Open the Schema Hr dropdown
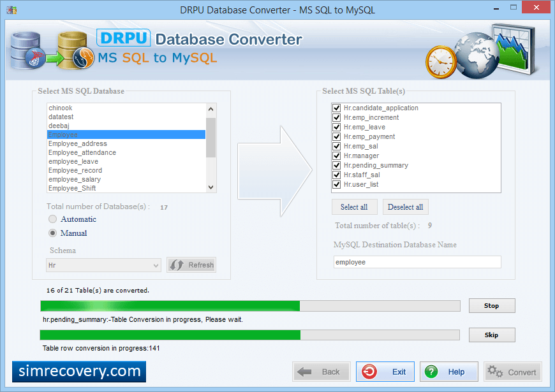The image size is (555, 392). click(103, 265)
